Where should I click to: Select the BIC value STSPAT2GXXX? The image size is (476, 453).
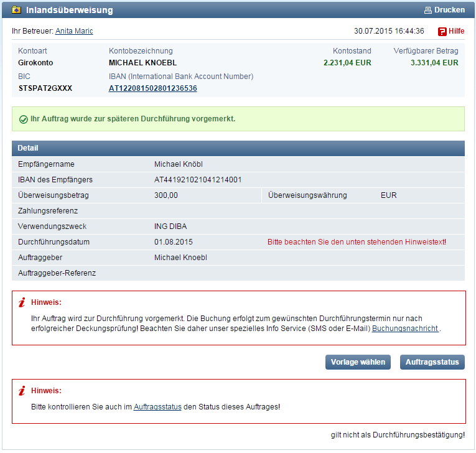(45, 88)
